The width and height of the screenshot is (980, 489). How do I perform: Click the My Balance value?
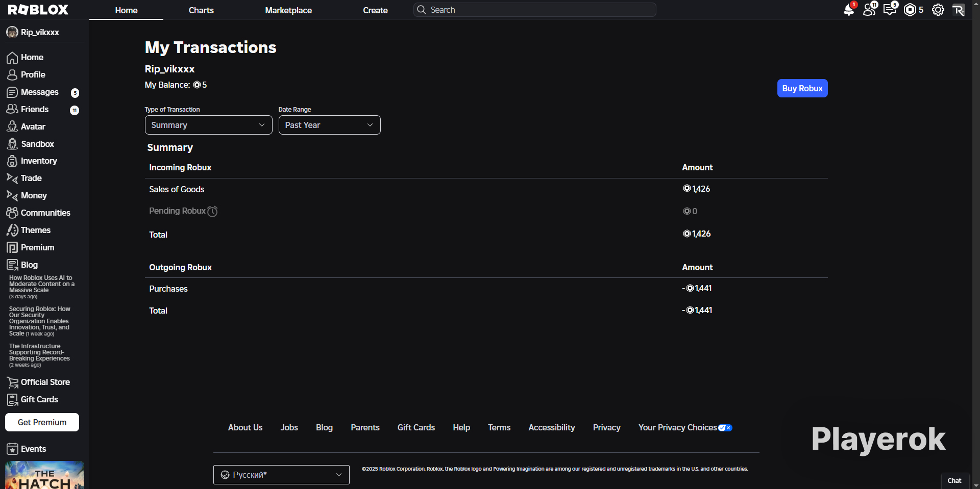200,85
